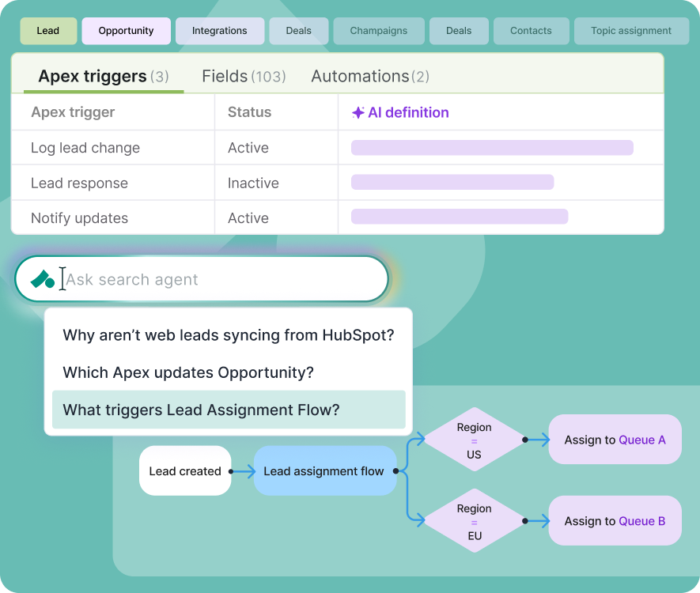Toggle Lead response Inactive status
The image size is (700, 593).
coord(252,183)
